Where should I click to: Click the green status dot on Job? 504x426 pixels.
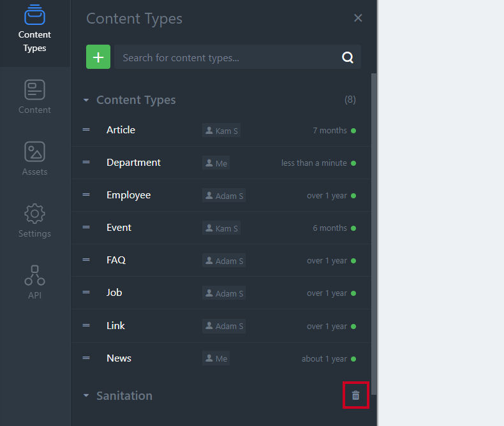[353, 293]
